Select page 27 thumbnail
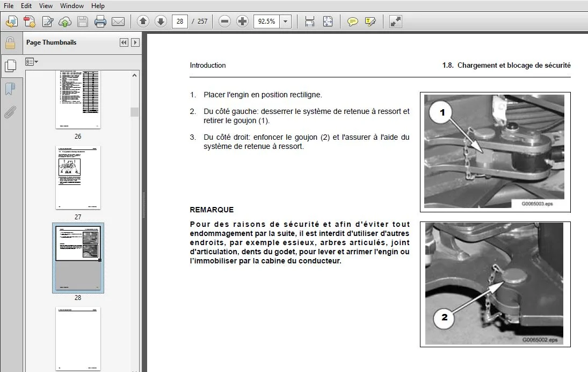 click(78, 177)
